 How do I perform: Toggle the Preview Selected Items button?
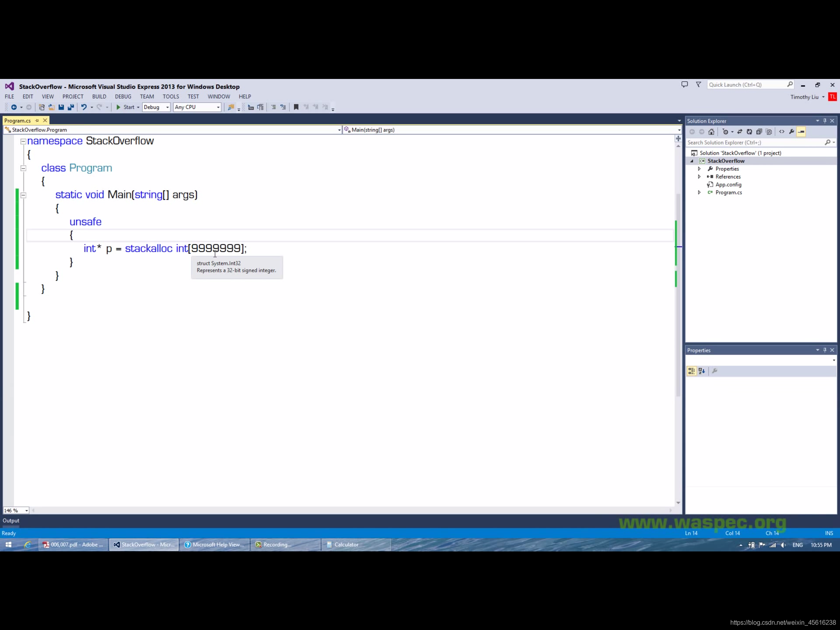pos(801,132)
